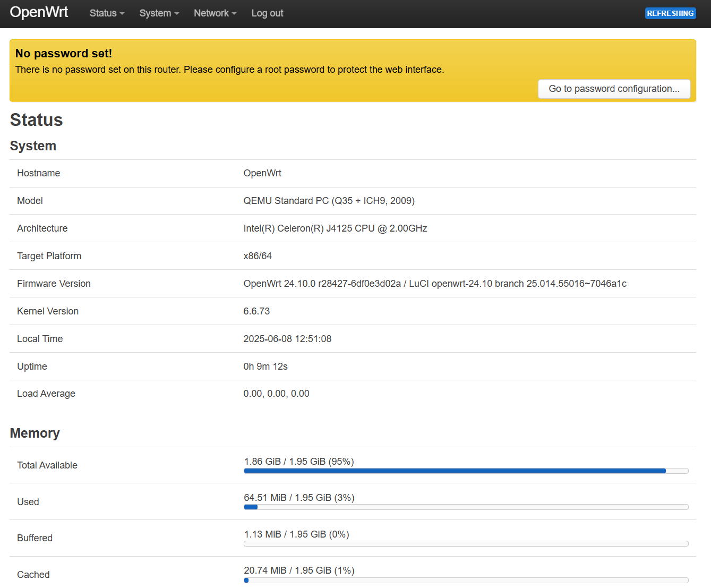Click the Local Time label
This screenshot has height=588, width=711.
coord(40,339)
